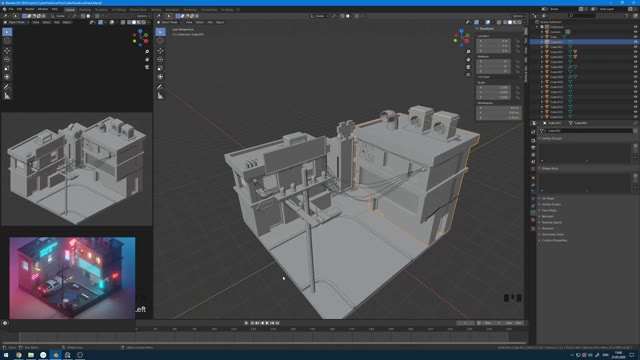Switch to the Layout workspace tab

[x=70, y=9]
